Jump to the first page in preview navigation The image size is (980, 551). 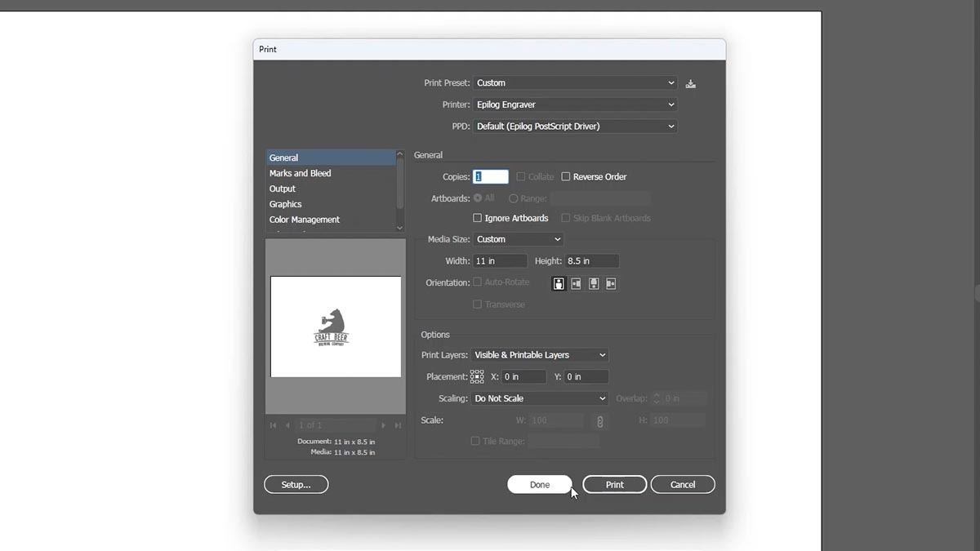click(274, 424)
